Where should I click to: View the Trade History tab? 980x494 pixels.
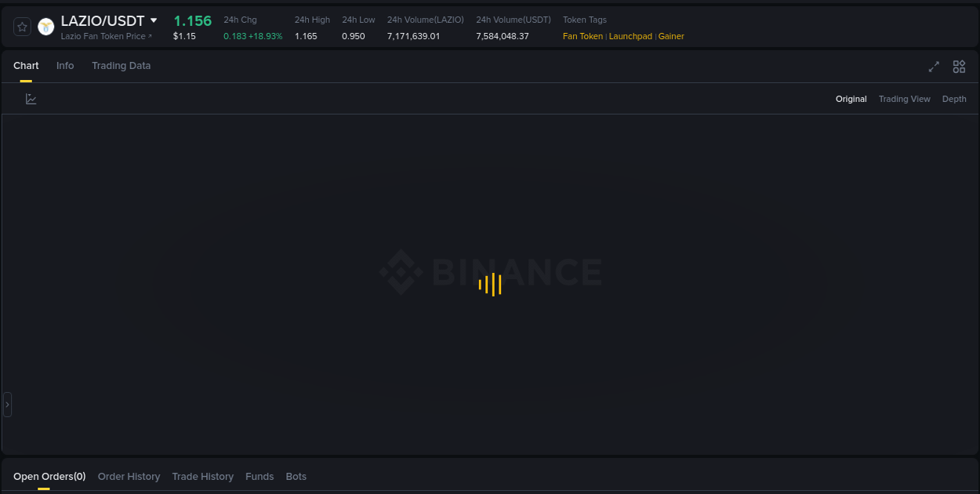coord(202,477)
